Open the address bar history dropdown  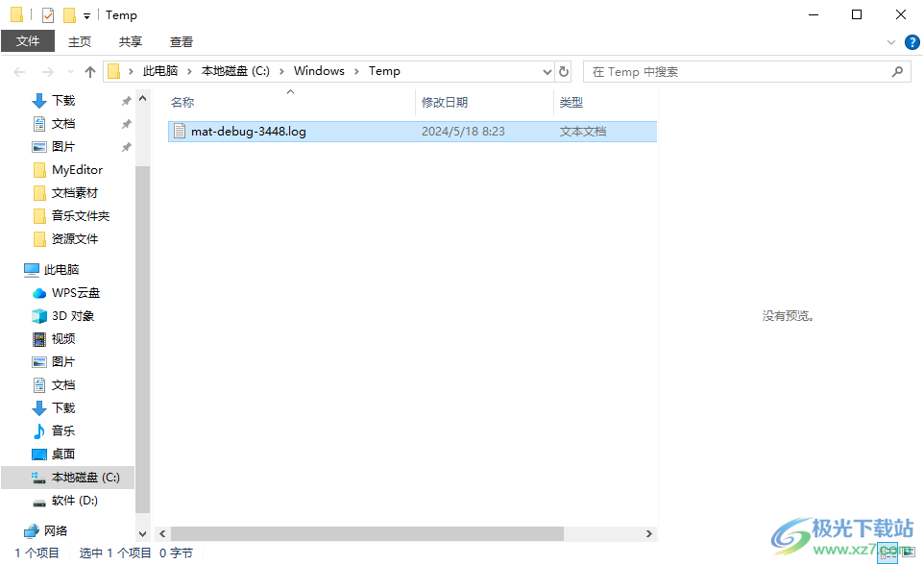tap(547, 72)
